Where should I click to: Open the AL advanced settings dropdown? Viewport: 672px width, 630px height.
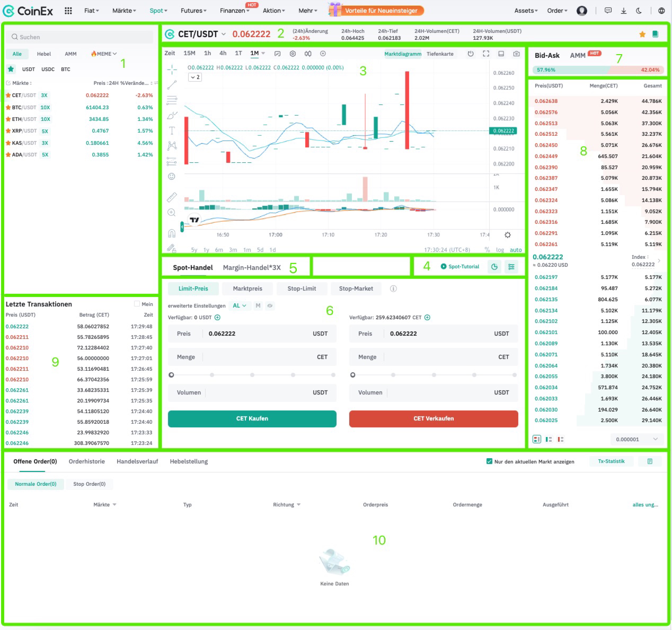coord(240,306)
